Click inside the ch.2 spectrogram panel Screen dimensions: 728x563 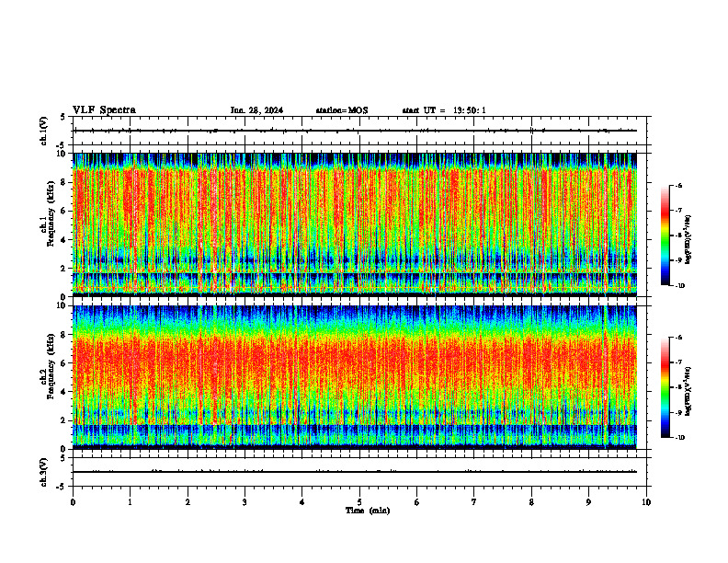[x=355, y=377]
